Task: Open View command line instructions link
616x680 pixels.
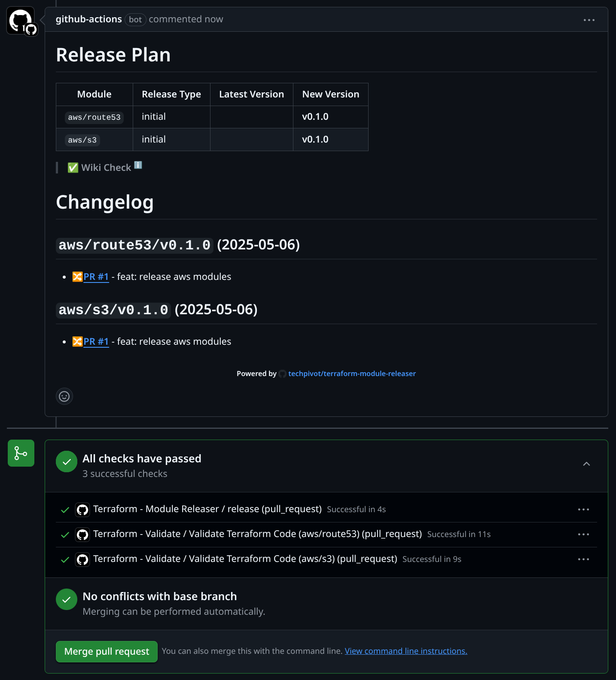Action: pos(406,651)
